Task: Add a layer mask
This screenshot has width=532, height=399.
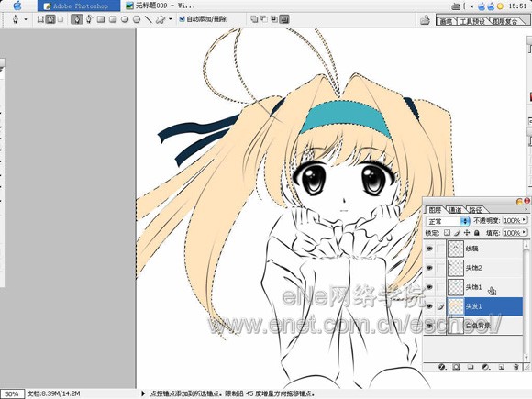Action: point(457,367)
